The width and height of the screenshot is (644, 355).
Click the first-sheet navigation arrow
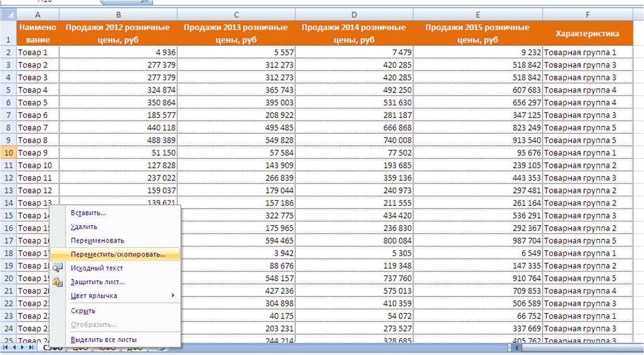[6, 347]
